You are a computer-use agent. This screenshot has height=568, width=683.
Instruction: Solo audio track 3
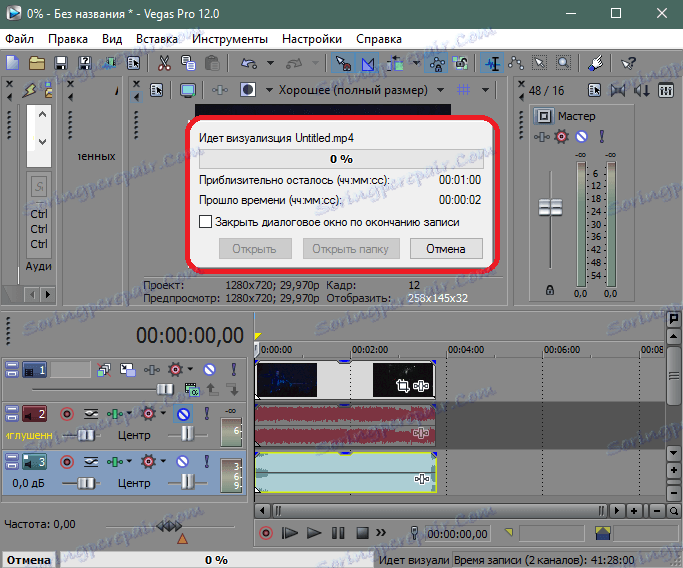tap(207, 461)
